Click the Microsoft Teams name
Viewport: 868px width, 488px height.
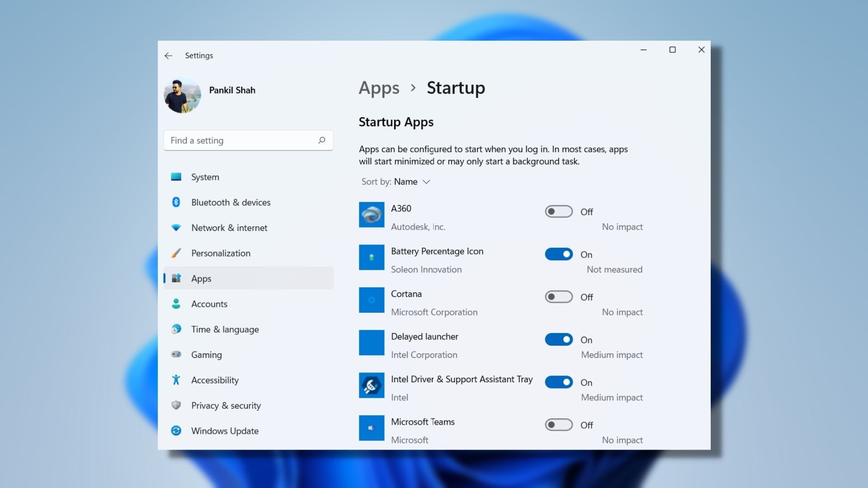[423, 422]
